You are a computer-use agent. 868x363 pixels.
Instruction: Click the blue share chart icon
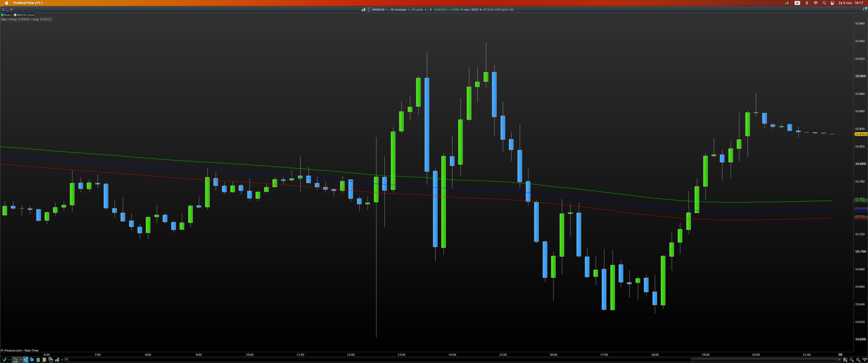[26, 360]
